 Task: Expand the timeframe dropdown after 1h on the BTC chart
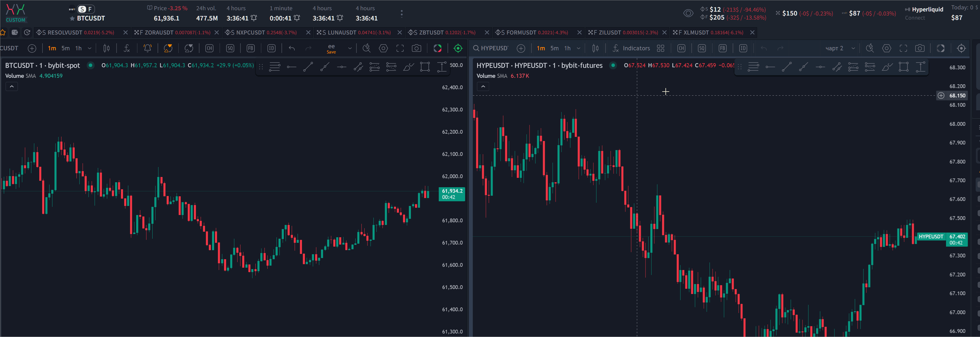click(x=89, y=48)
